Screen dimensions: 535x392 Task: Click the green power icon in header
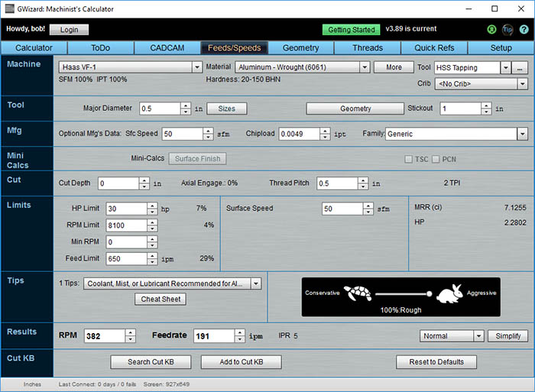pos(491,30)
